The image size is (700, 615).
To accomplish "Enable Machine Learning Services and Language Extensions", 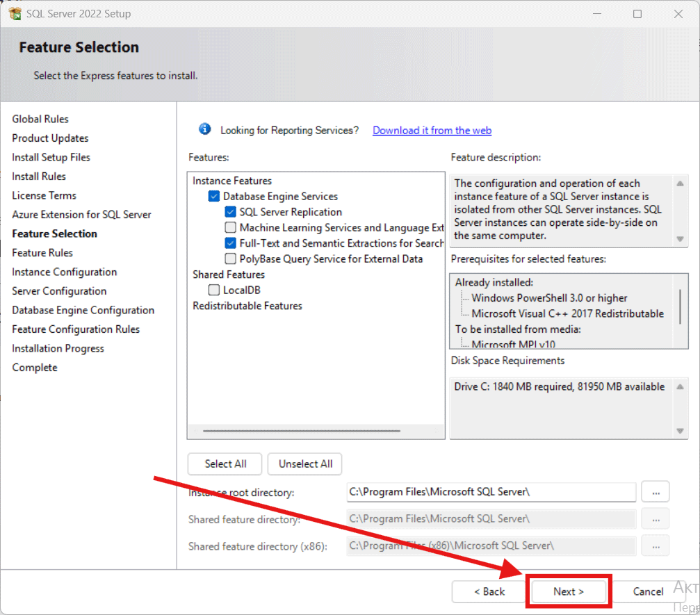I will coord(230,228).
